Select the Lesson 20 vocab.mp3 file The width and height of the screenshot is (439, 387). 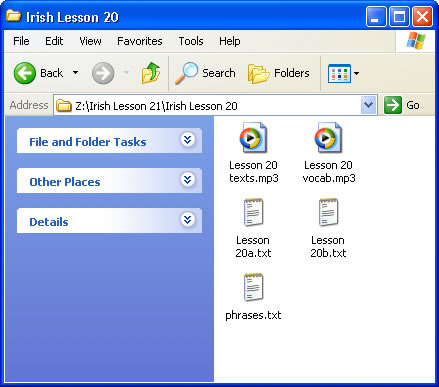329,153
